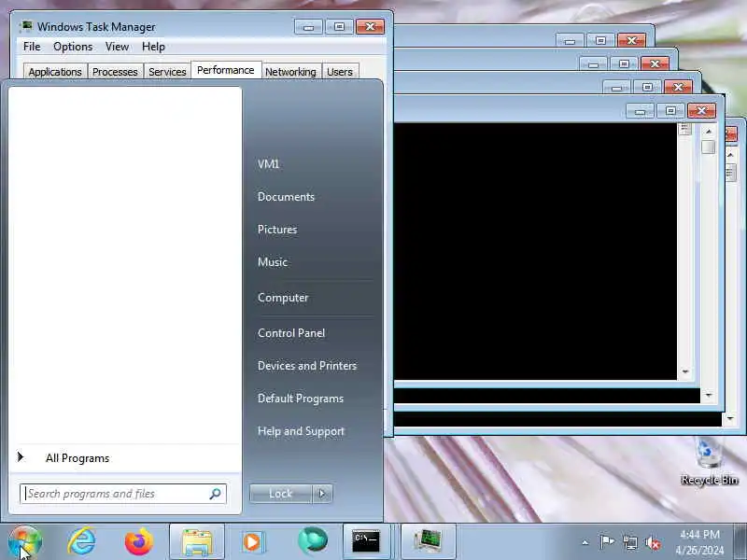Viewport: 747px width, 560px height.
Task: Launch Internet Explorer from taskbar
Action: point(81,541)
